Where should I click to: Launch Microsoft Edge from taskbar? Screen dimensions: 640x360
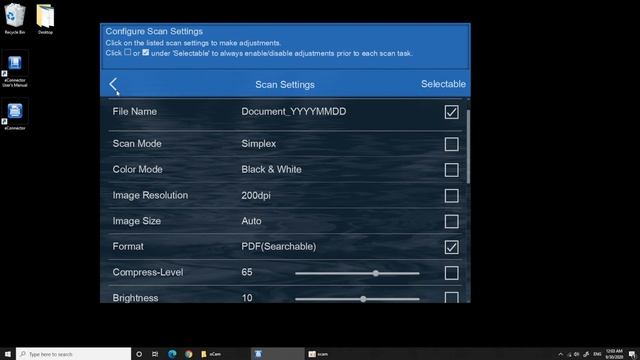pyautogui.click(x=172, y=354)
